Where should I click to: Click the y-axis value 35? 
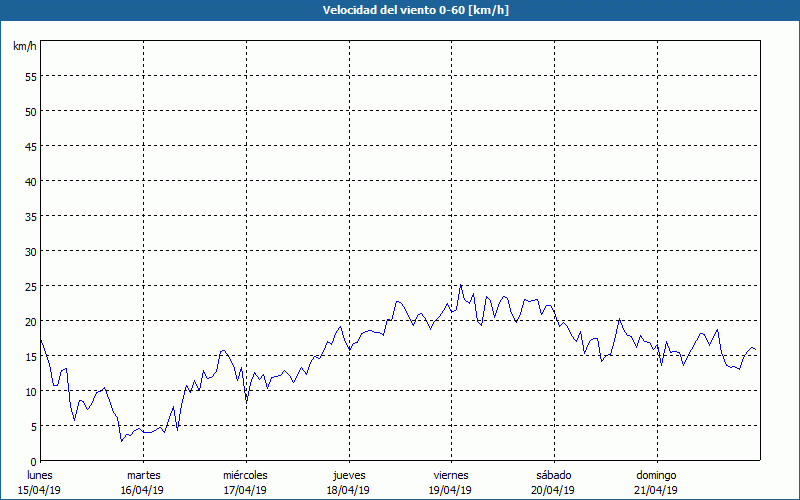[31, 217]
